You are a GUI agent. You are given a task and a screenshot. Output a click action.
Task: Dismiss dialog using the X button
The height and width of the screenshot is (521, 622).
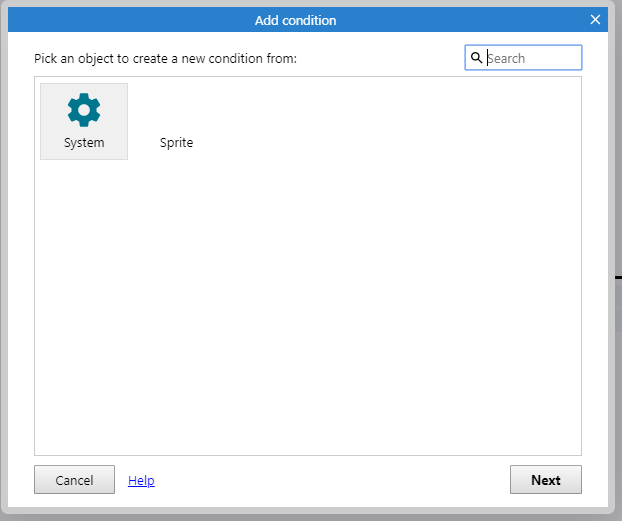pos(595,19)
